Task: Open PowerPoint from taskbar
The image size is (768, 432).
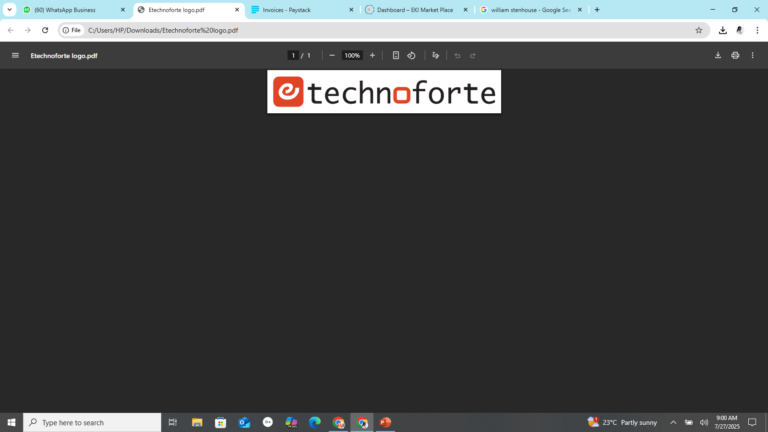Action: click(385, 422)
